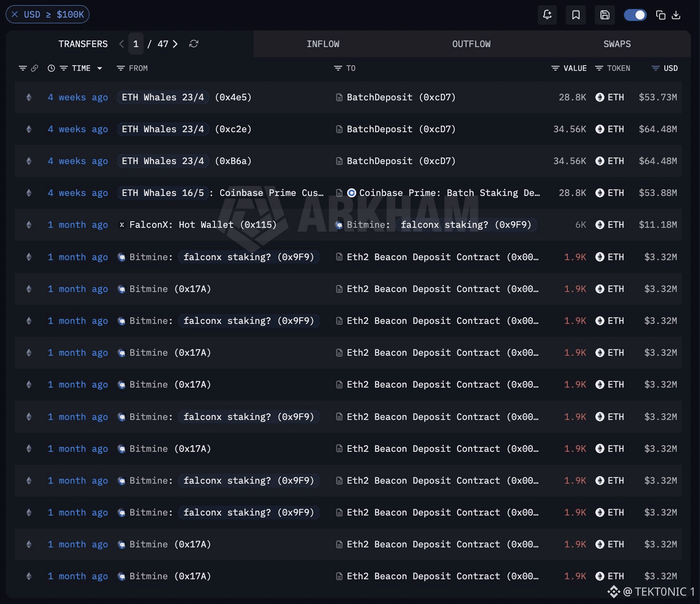
Task: Go to previous transfers page
Action: [121, 44]
